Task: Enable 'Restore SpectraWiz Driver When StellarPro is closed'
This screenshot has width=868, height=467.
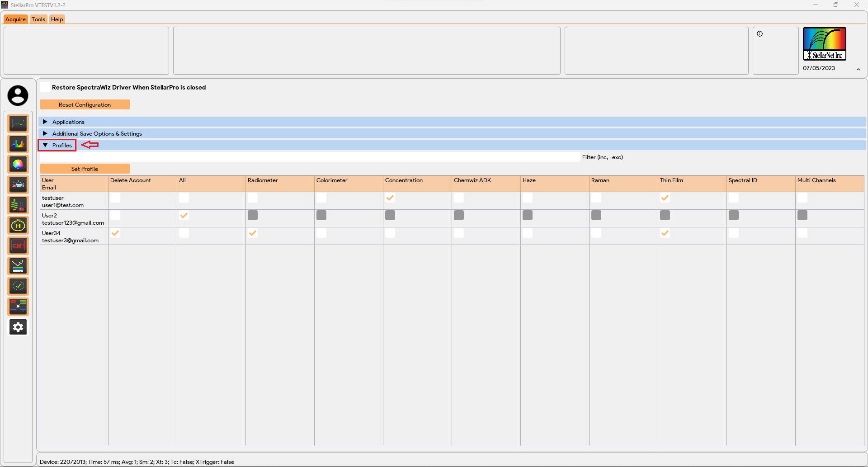Action: [x=45, y=87]
